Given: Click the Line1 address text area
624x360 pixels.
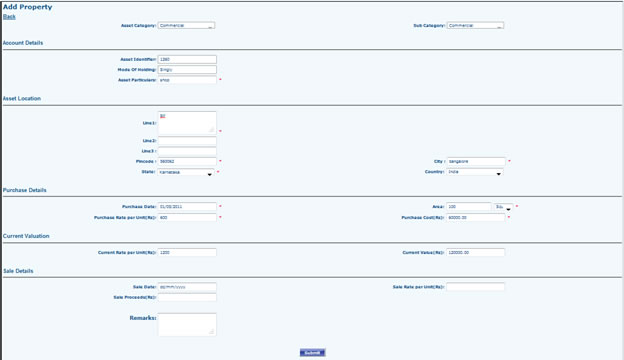Looking at the screenshot, I should click(x=187, y=123).
